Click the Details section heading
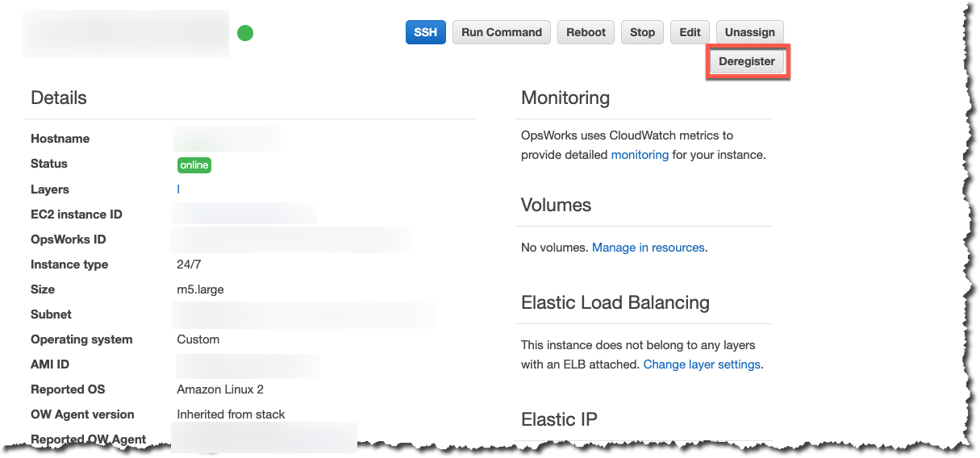 pyautogui.click(x=59, y=98)
